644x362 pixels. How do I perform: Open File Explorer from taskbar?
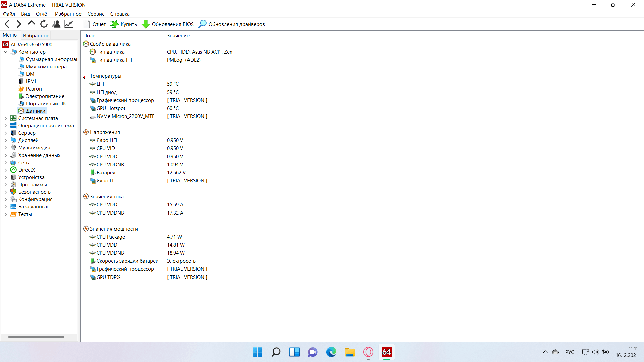point(350,352)
